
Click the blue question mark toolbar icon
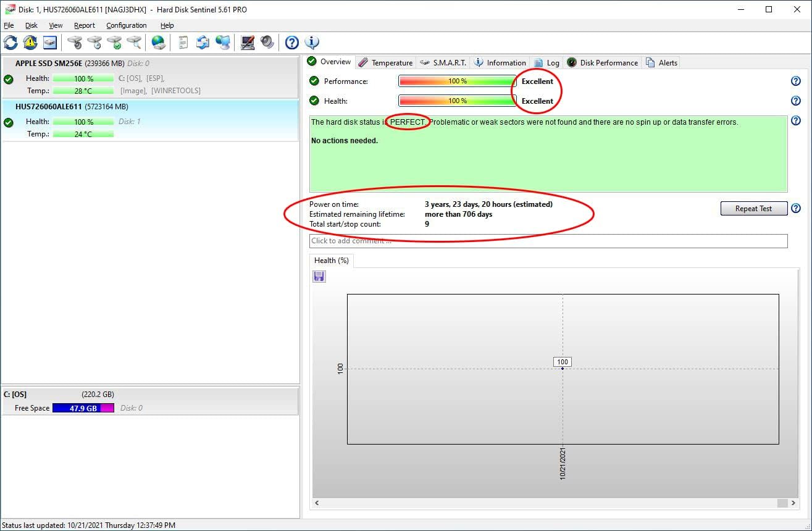coord(292,43)
